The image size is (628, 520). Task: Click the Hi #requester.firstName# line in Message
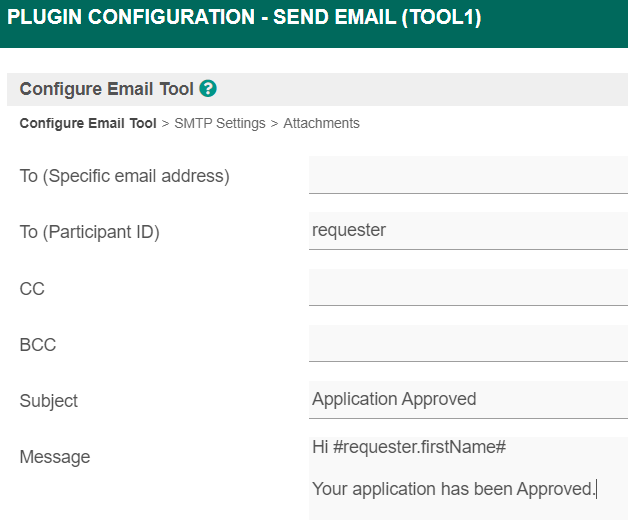click(x=409, y=448)
